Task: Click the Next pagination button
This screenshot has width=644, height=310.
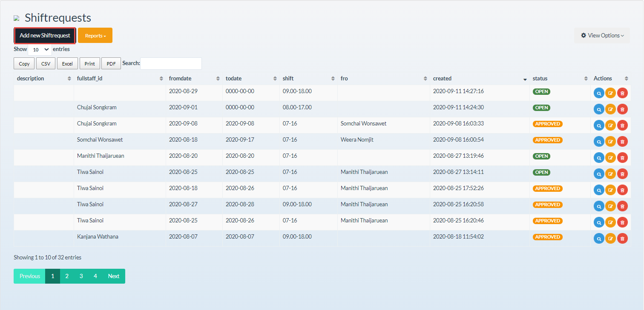Action: [114, 276]
